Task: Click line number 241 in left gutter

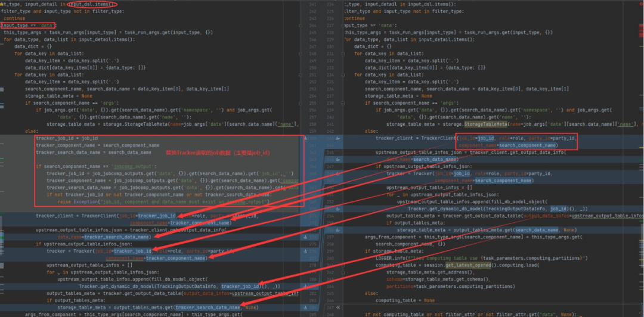Action: (314, 4)
